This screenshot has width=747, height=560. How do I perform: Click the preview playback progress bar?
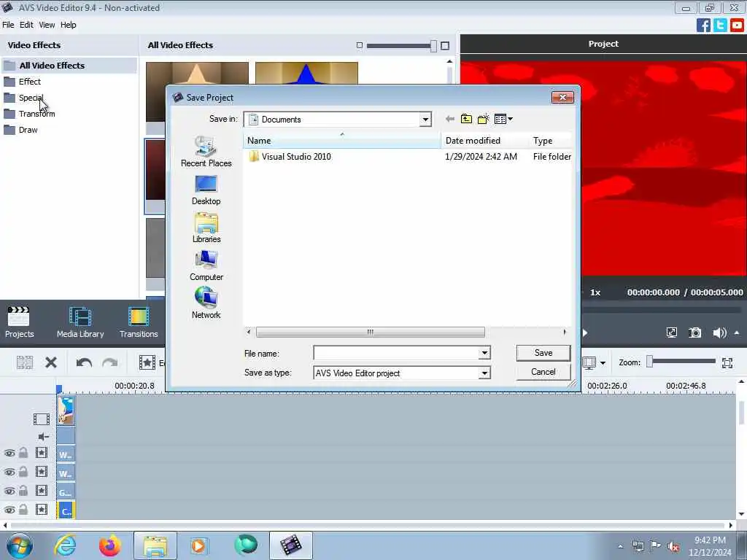pos(662,310)
